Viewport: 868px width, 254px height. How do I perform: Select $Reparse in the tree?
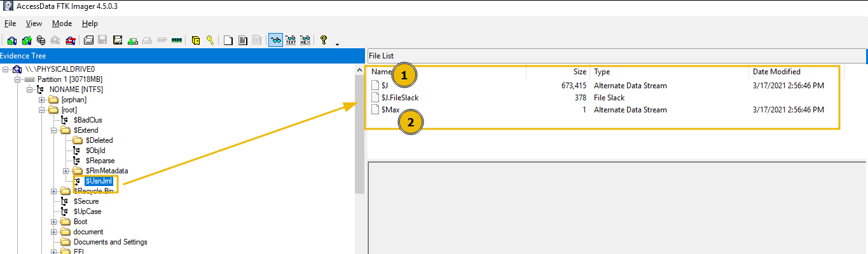coord(100,161)
